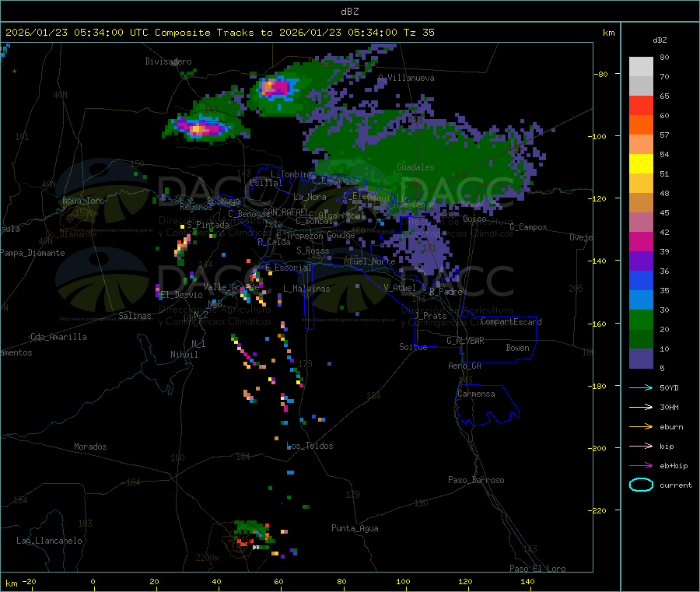Click the 'Carmensa' map label
This screenshot has height=592, width=700.
[x=476, y=394]
